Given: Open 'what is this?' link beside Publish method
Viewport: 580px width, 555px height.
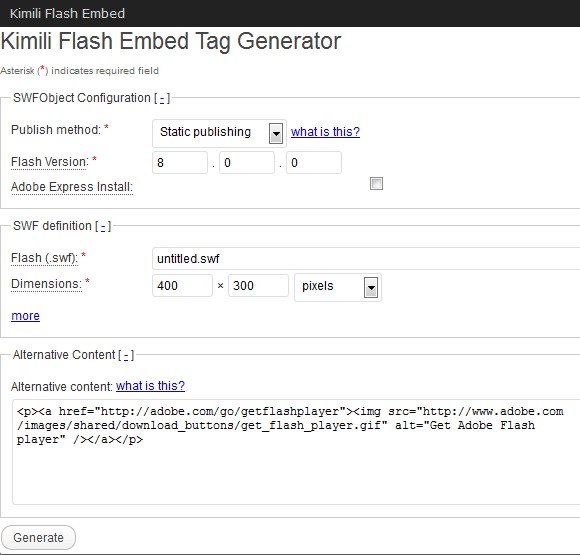Looking at the screenshot, I should coord(325,132).
